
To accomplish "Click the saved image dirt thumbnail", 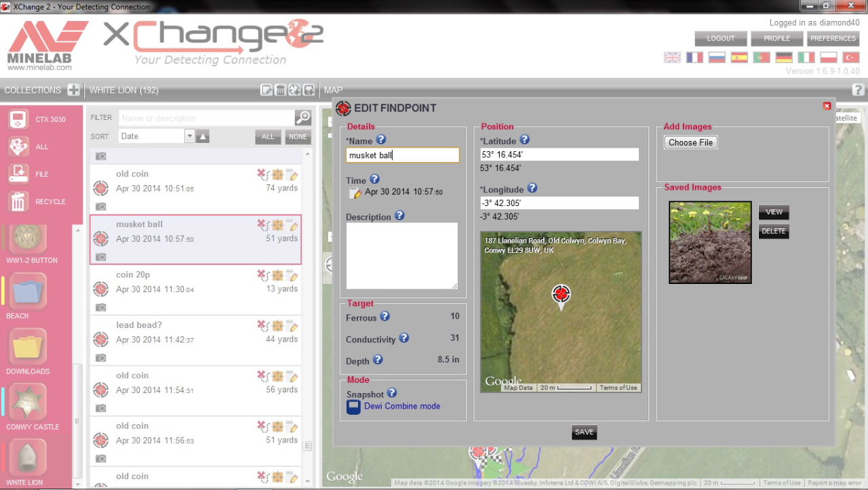I will click(x=710, y=242).
